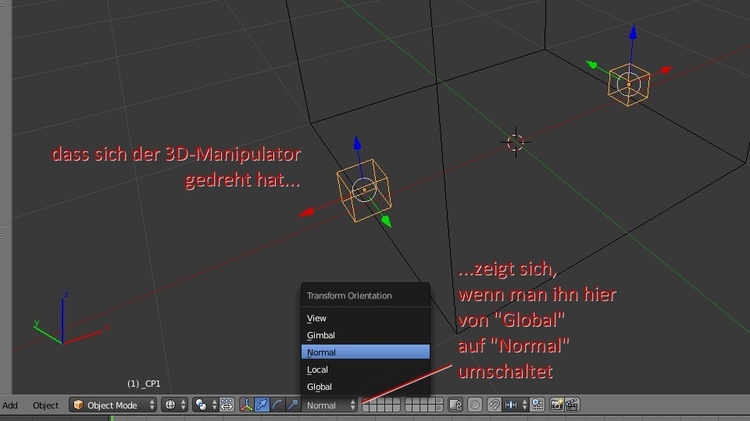Render OpenGL image with camera icon
The height and width of the screenshot is (421, 750).
[x=557, y=405]
